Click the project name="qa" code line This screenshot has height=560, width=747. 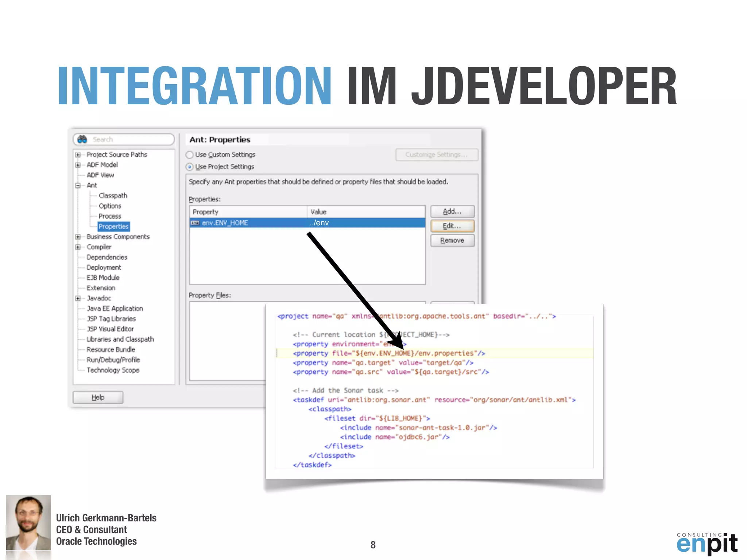(x=417, y=316)
